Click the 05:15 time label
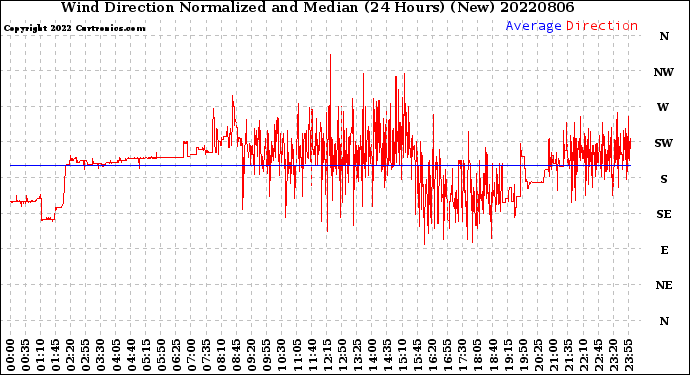The width and height of the screenshot is (690, 375). [146, 355]
